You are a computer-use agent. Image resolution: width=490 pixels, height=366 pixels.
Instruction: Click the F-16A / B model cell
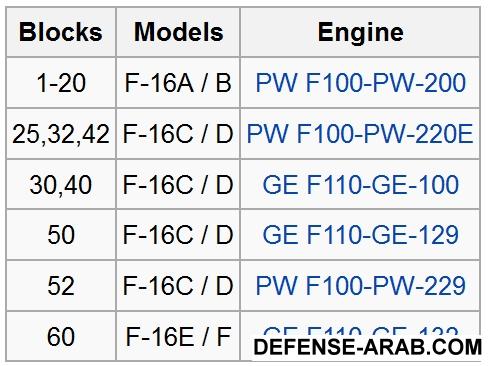point(178,83)
